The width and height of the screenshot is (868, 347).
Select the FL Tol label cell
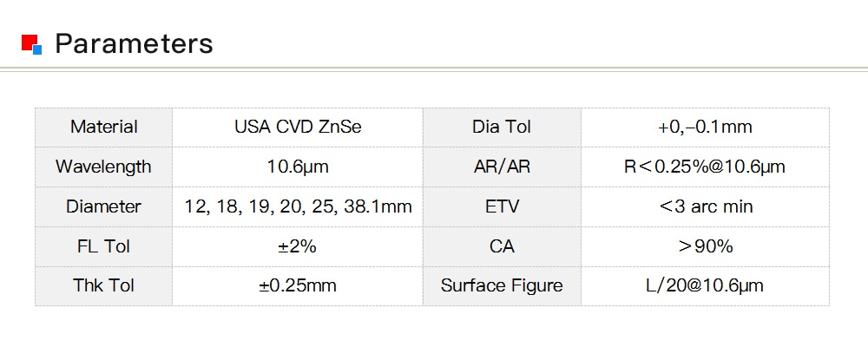103,247
